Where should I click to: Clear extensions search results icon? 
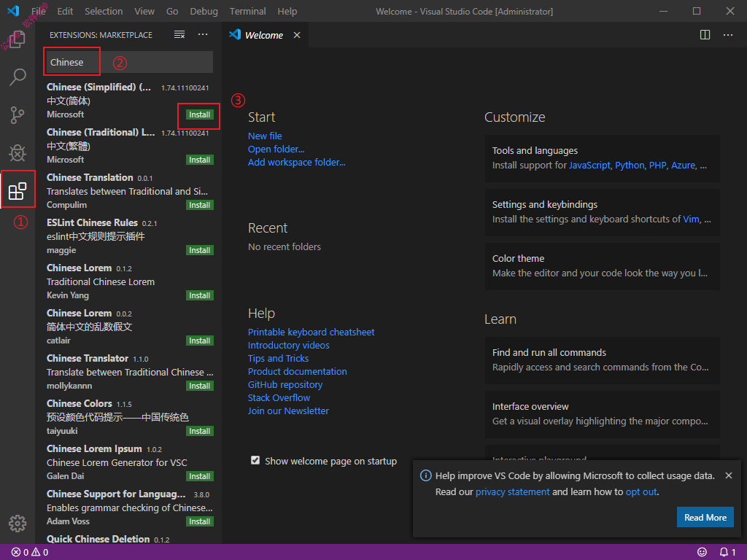(x=179, y=34)
